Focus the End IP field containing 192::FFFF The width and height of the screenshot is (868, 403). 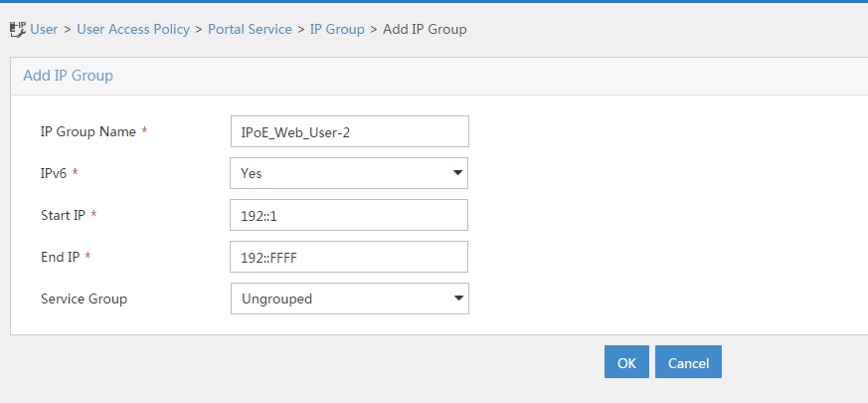[x=349, y=257]
